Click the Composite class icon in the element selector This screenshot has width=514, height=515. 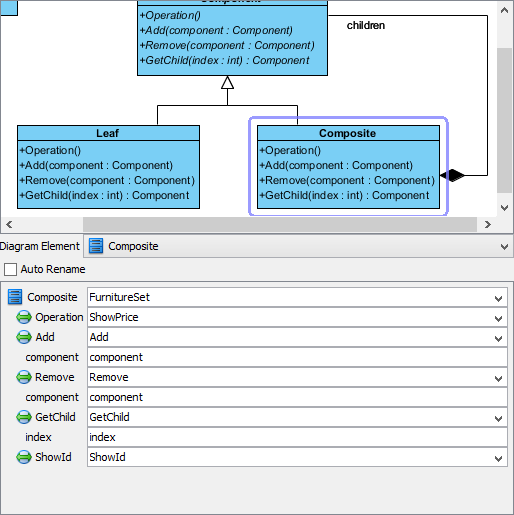pyautogui.click(x=96, y=246)
